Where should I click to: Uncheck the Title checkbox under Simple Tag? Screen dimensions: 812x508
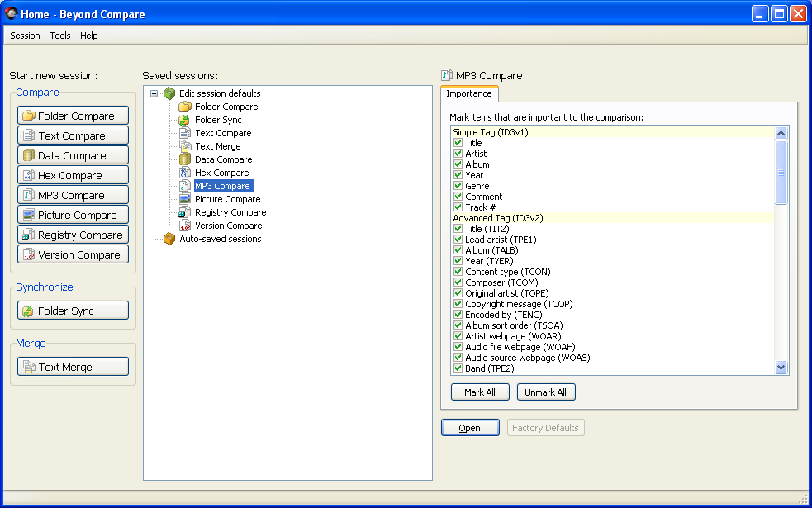point(458,143)
